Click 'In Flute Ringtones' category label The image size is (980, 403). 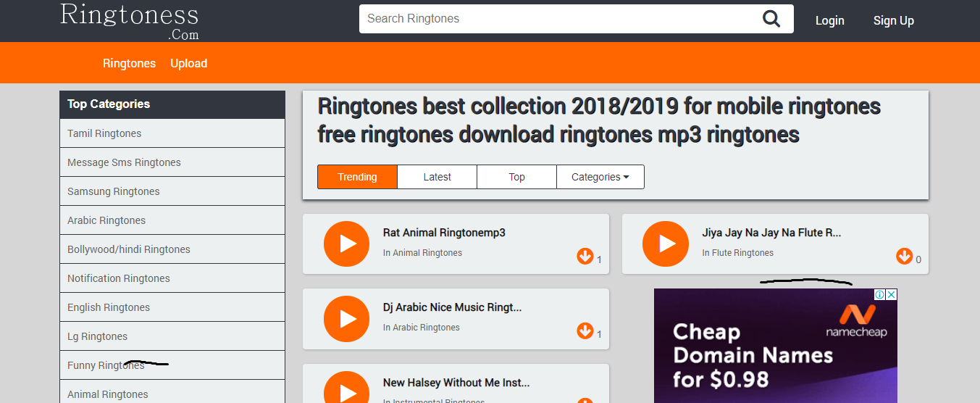737,253
